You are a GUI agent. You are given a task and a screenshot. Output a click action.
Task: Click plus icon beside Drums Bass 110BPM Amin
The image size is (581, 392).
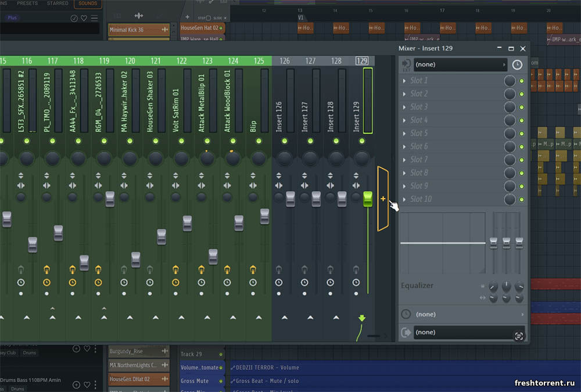pyautogui.click(x=76, y=384)
